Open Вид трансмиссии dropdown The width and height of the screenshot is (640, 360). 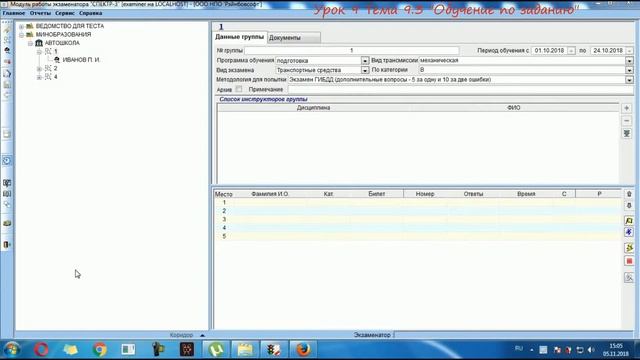pos(629,61)
